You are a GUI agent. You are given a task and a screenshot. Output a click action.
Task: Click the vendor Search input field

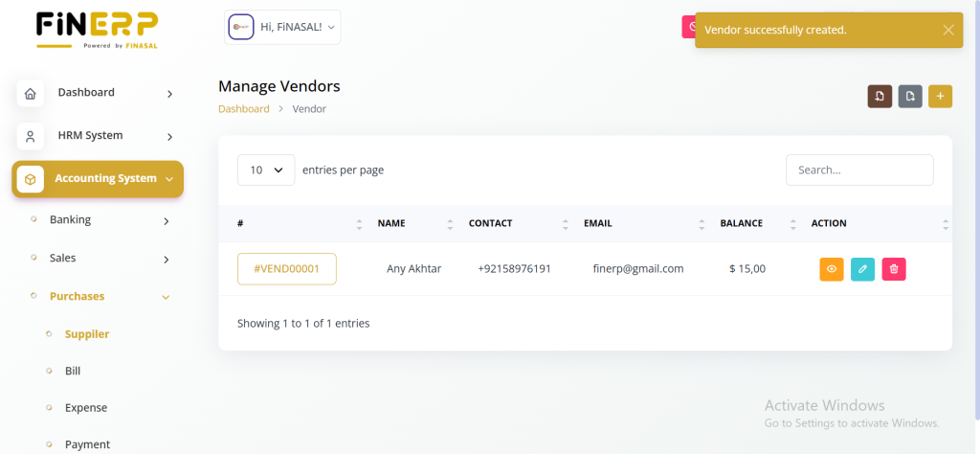pyautogui.click(x=858, y=170)
